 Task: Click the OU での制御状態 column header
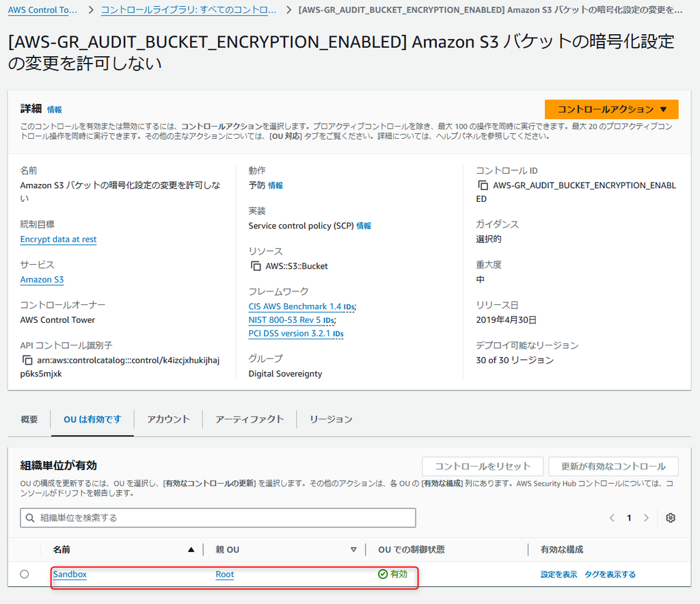click(411, 549)
